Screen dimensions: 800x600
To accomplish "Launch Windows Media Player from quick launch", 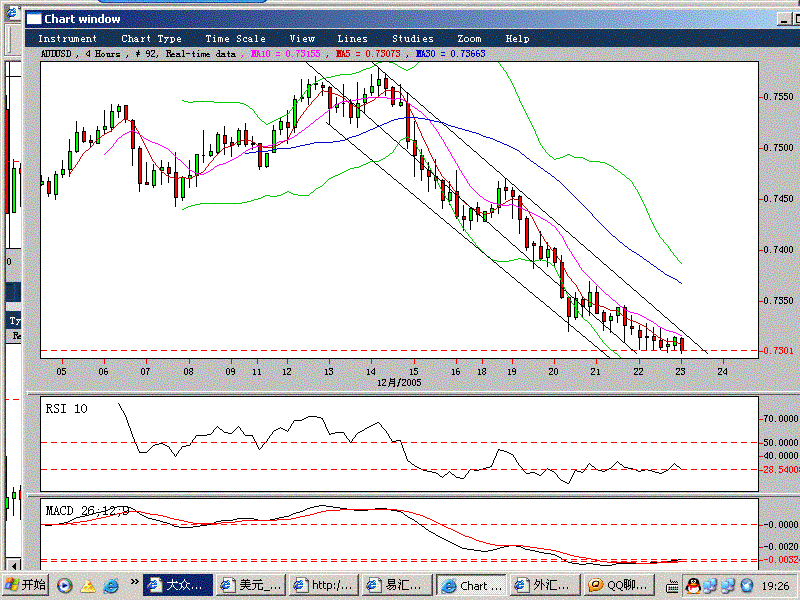I will pyautogui.click(x=64, y=586).
